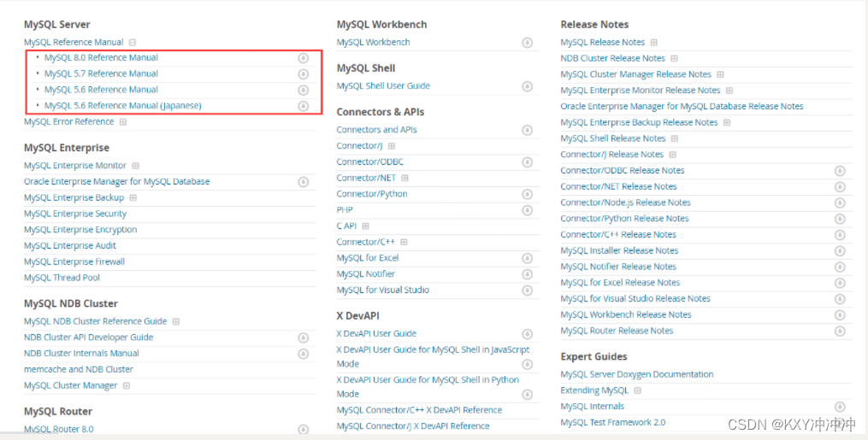
Task: Click download icon for X DevAPI User Guide
Action: click(527, 334)
